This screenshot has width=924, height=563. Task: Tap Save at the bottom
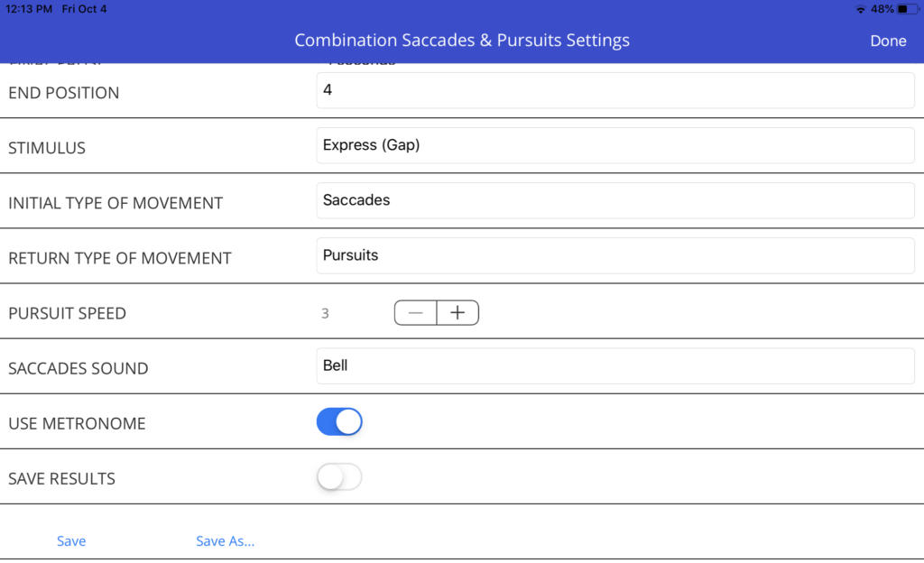(71, 540)
